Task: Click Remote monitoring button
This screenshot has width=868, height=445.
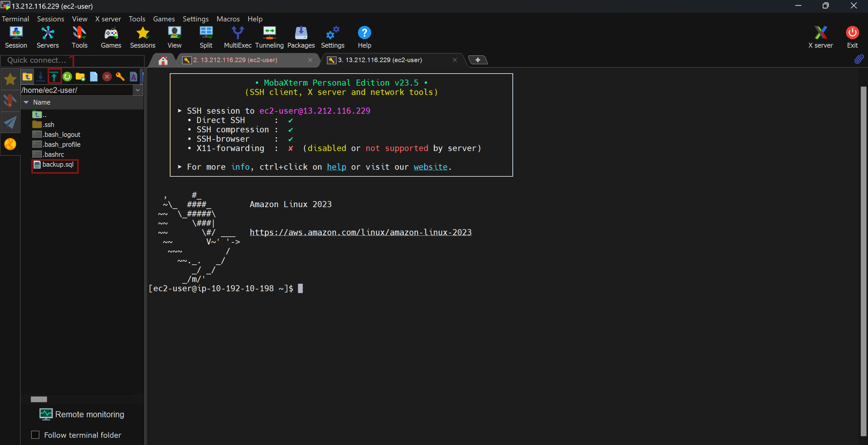Action: [82, 414]
